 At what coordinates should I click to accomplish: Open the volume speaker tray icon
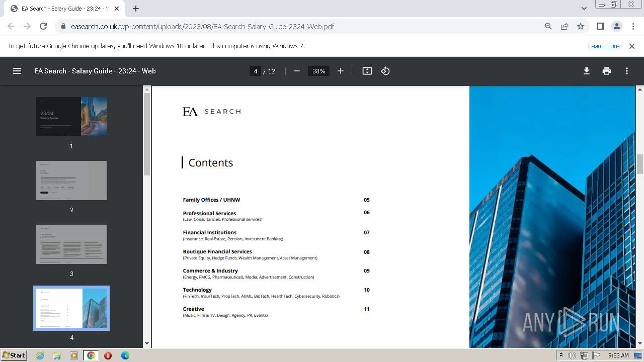(x=572, y=355)
